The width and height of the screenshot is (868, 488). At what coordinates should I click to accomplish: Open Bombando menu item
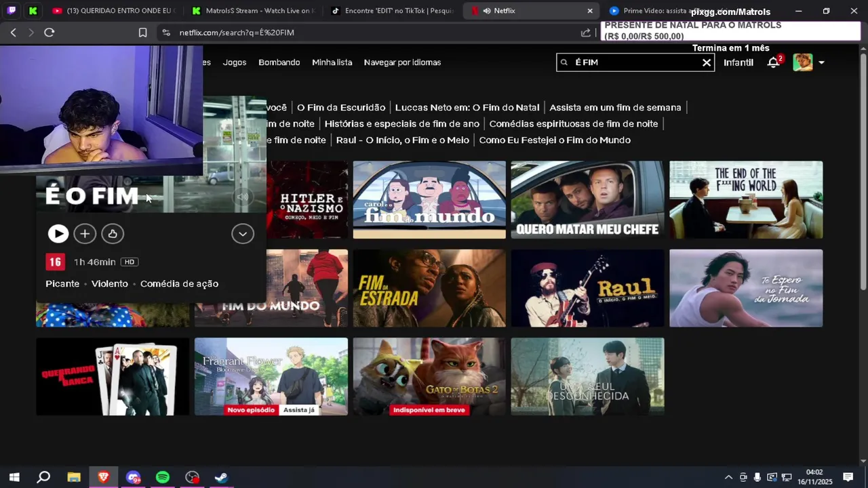coord(279,62)
